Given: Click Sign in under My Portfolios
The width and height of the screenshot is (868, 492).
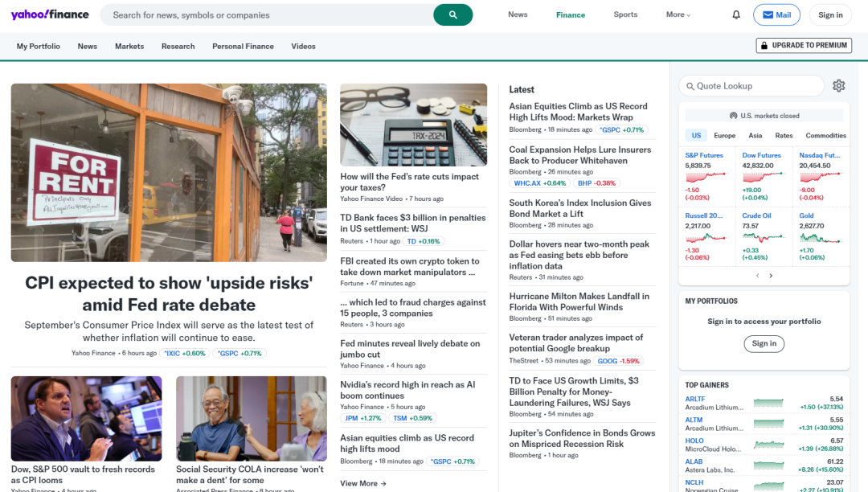Looking at the screenshot, I should (x=764, y=344).
